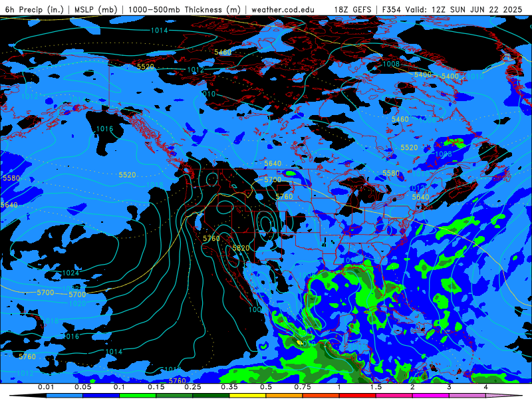The width and height of the screenshot is (532, 399).
Task: Pick the magenta 2–3 legend swatch
Action: coord(431,396)
